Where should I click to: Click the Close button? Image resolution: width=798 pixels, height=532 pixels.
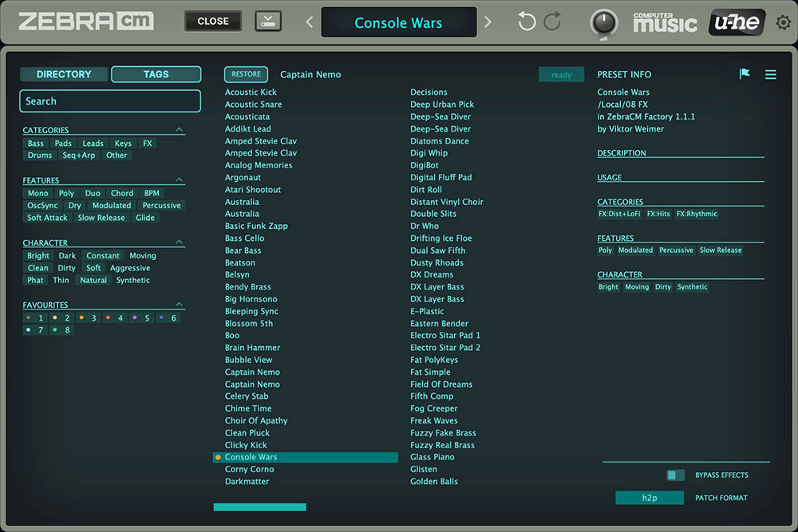click(213, 22)
